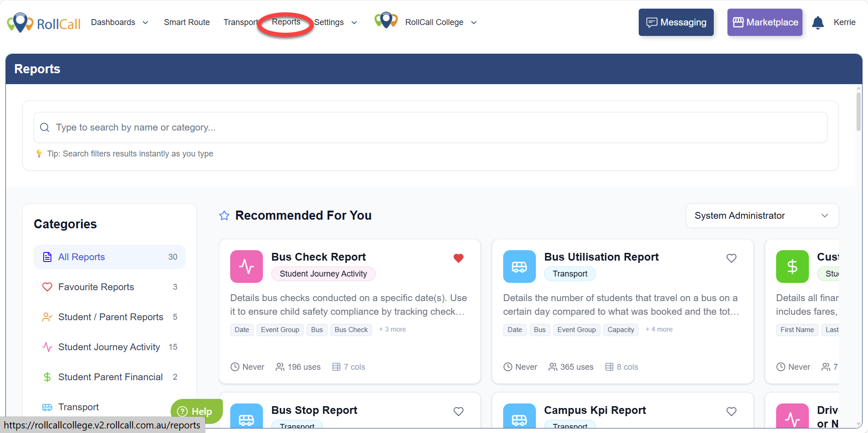Open Smart Route
This screenshot has height=433, width=868.
187,22
